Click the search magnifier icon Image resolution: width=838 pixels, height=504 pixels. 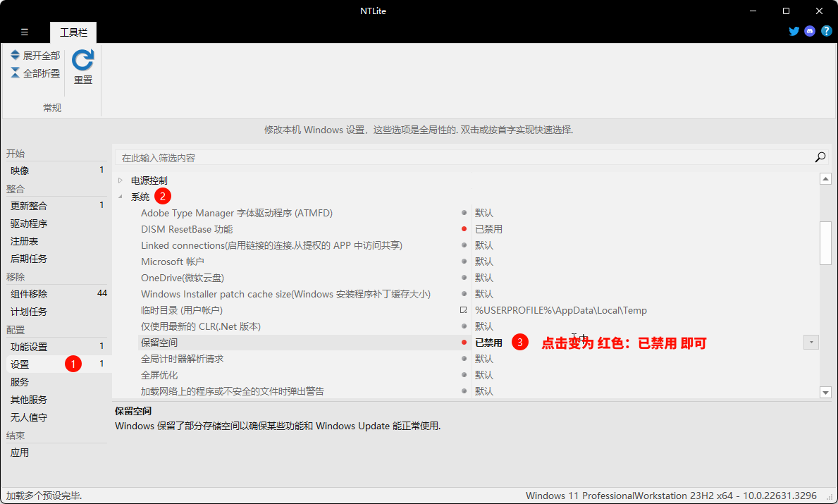point(820,157)
